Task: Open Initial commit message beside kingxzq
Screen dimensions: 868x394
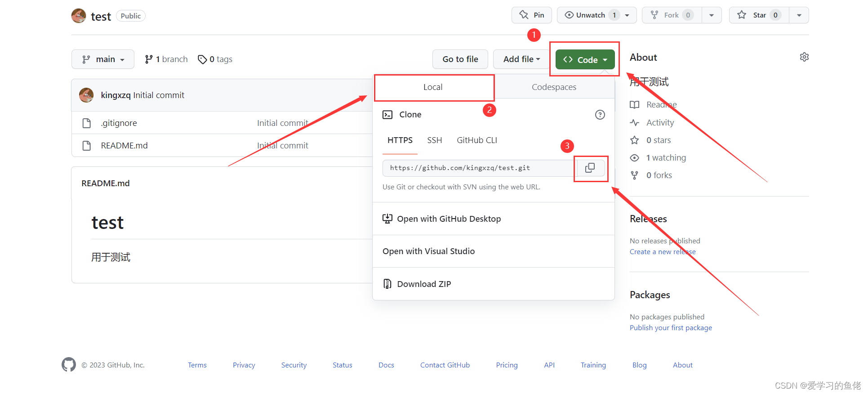Action: pyautogui.click(x=159, y=95)
